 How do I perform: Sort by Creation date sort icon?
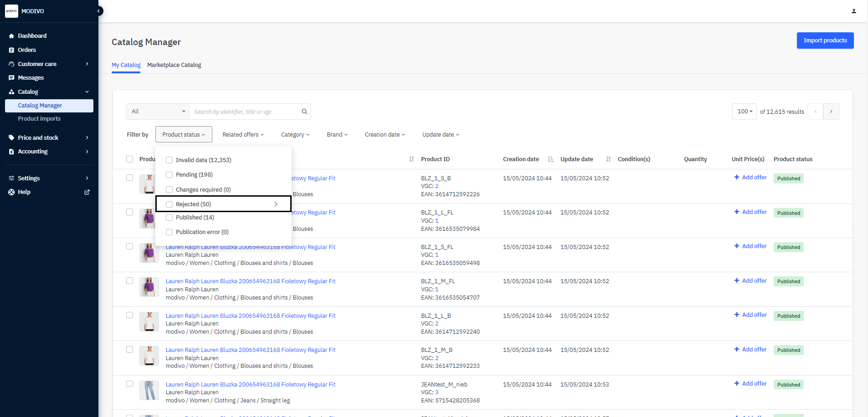pos(550,159)
